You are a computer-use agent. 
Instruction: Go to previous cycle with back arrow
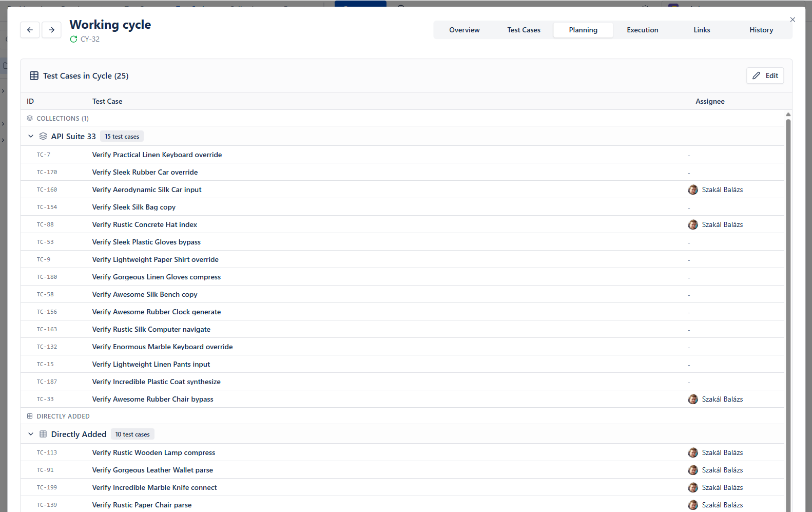pos(30,30)
